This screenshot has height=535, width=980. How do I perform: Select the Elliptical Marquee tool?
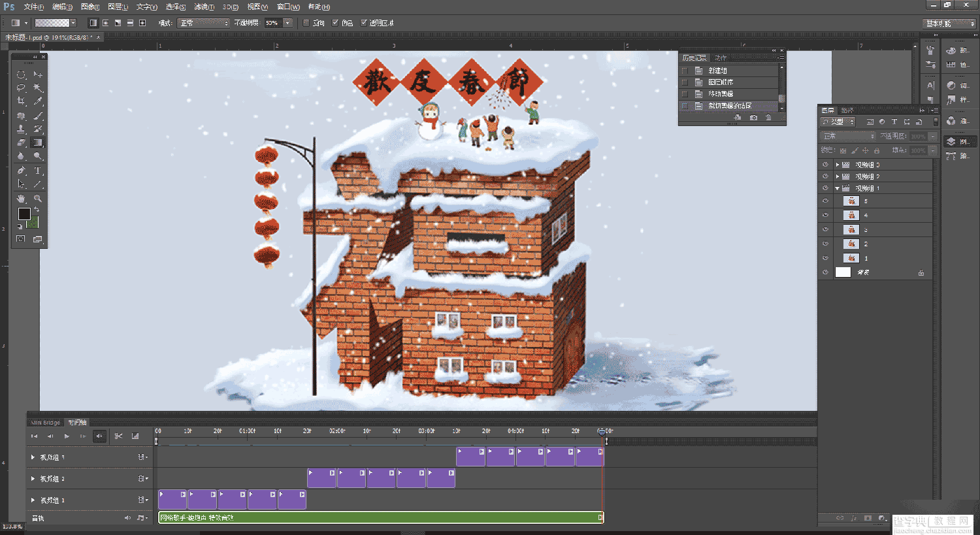21,74
